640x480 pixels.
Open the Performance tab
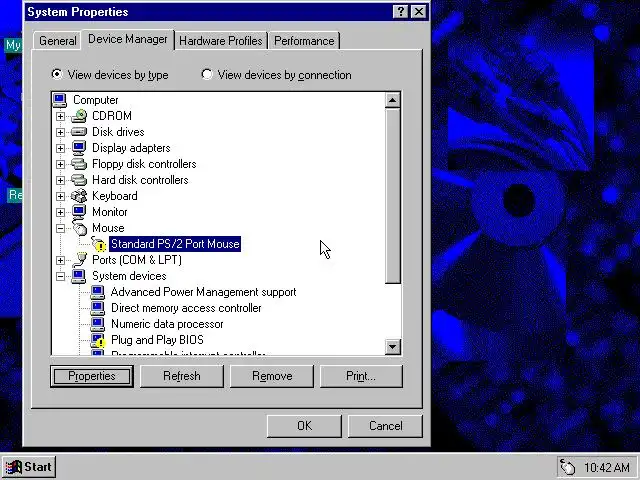pyautogui.click(x=304, y=41)
